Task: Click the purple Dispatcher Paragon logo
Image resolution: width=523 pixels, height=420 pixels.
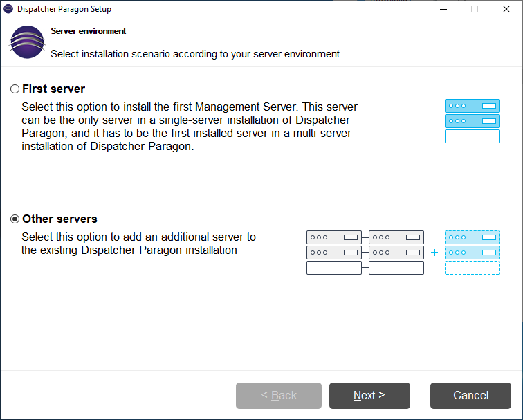Action: pyautogui.click(x=26, y=42)
